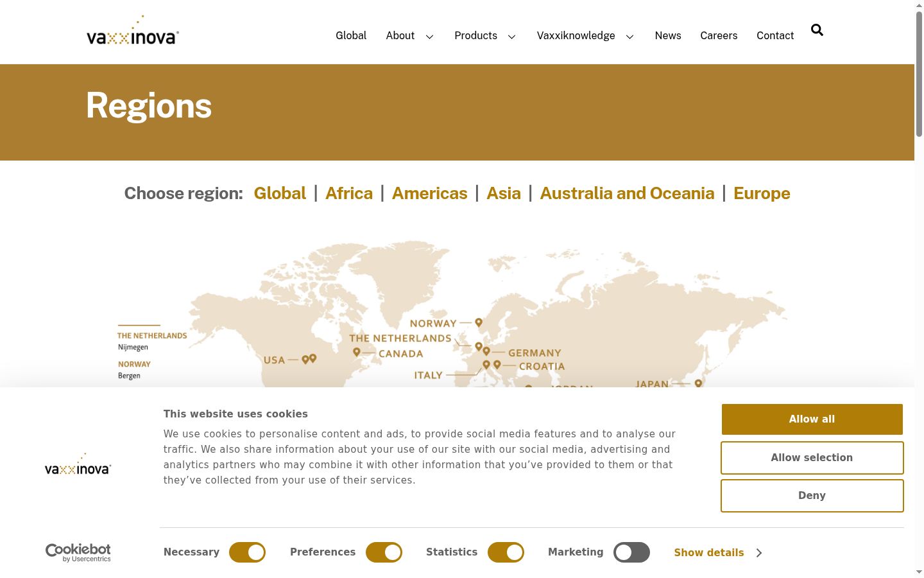Expand the Vaxxiknowledge submenu chevron
Screen dimensions: 924x578
630,37
